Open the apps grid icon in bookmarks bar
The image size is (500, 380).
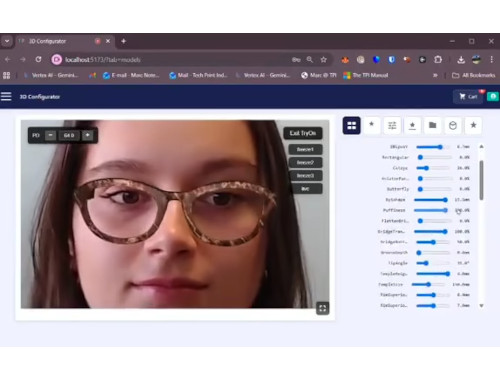tap(6, 75)
